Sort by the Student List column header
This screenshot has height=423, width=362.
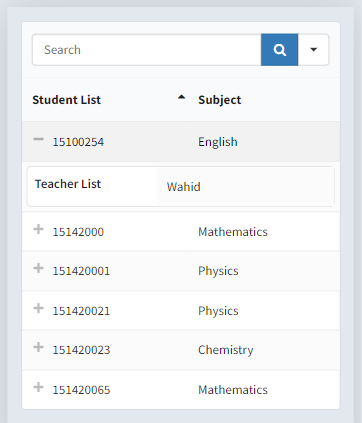tap(66, 100)
